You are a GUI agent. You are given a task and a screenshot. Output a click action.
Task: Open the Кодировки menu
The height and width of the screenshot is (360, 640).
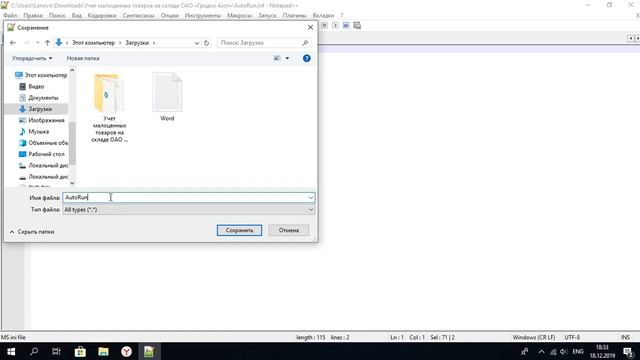pos(102,15)
